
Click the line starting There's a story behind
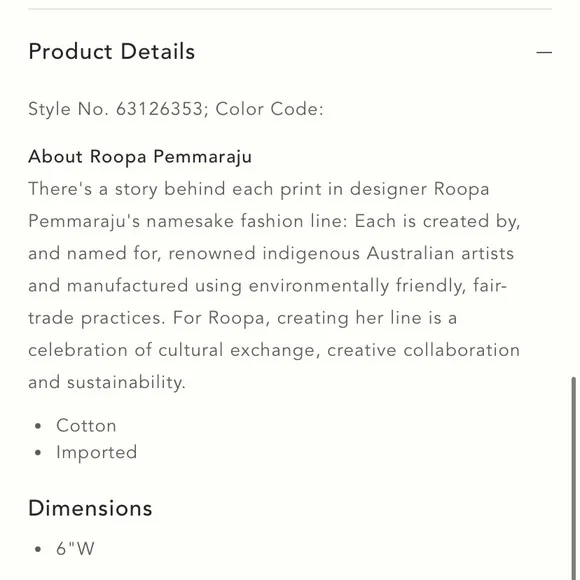(259, 189)
